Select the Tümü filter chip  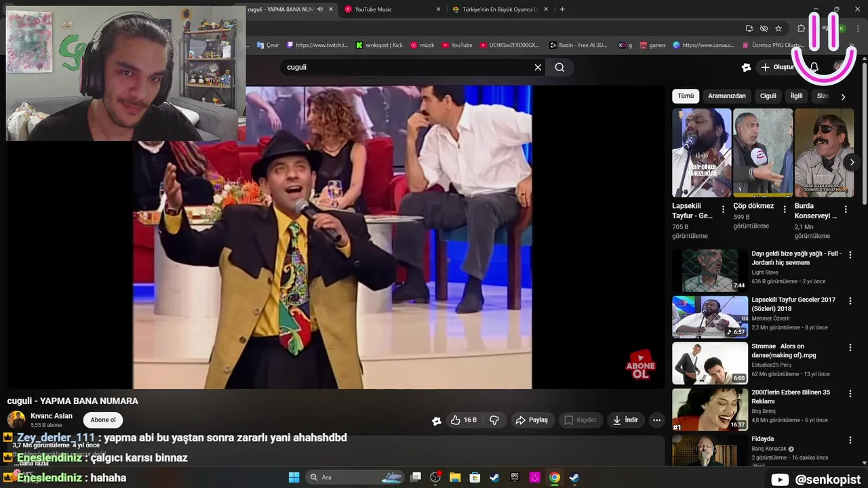point(686,96)
